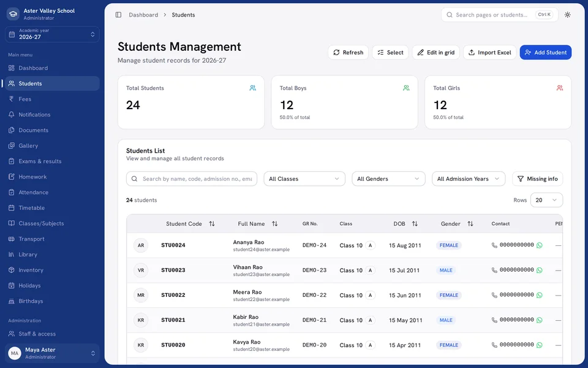Click the KR avatar in STU0021 row
This screenshot has width=588, height=368.
point(141,320)
